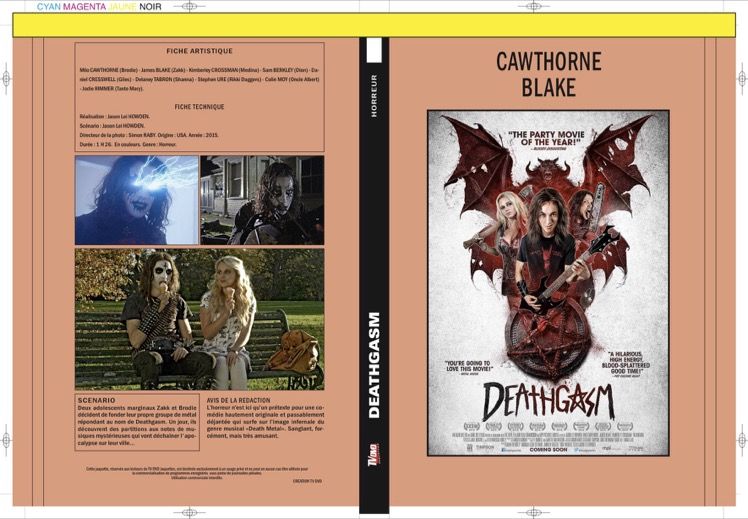Click the COMING SOON text on poster

coord(548,449)
